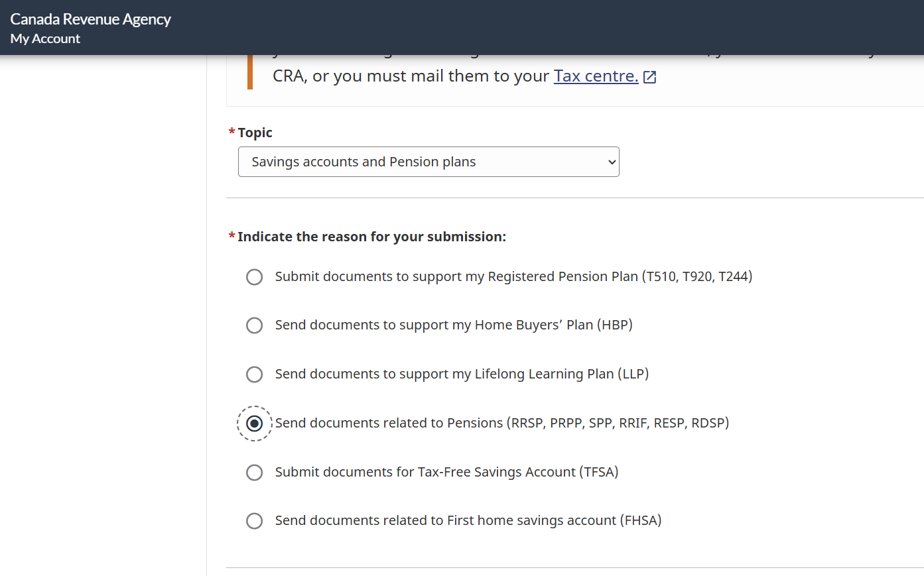Click the 'Send documents related to Pensions' label text
Screen dimensions: 924x576
502,423
